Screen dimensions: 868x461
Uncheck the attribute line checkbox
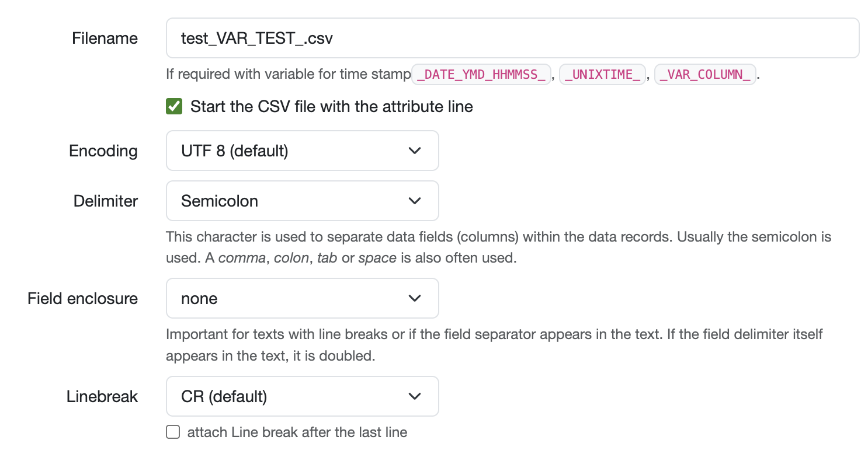174,106
